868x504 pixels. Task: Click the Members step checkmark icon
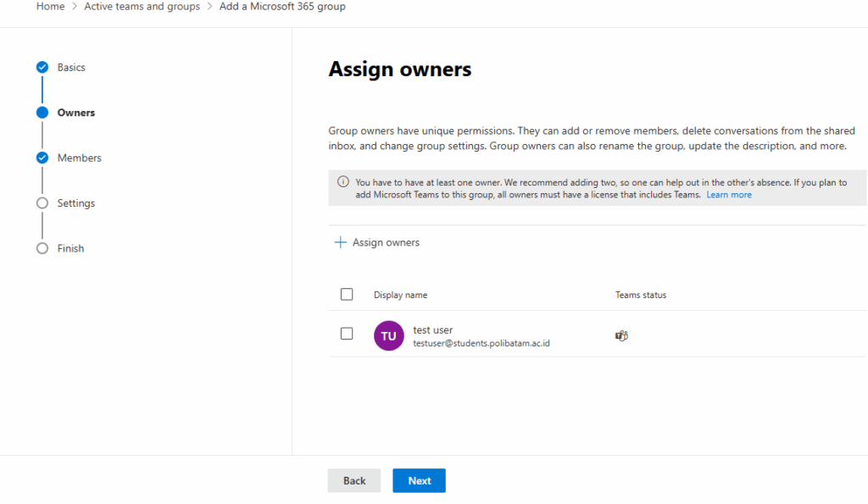(42, 158)
